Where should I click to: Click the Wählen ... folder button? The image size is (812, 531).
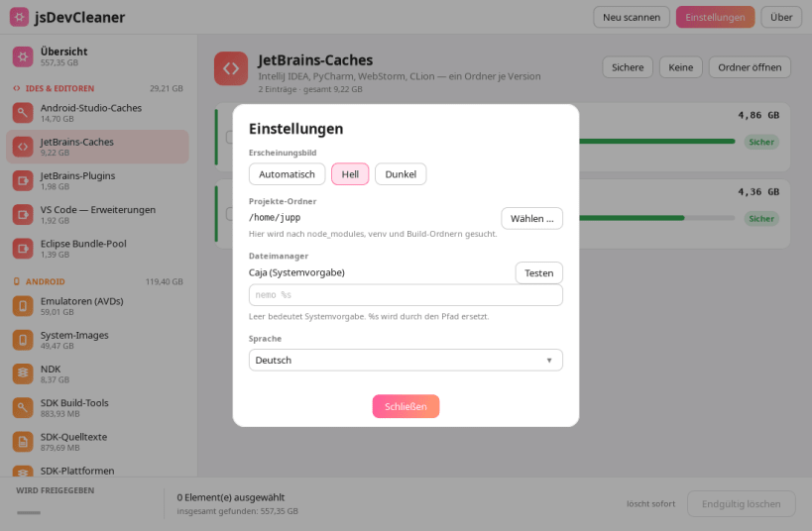point(531,218)
